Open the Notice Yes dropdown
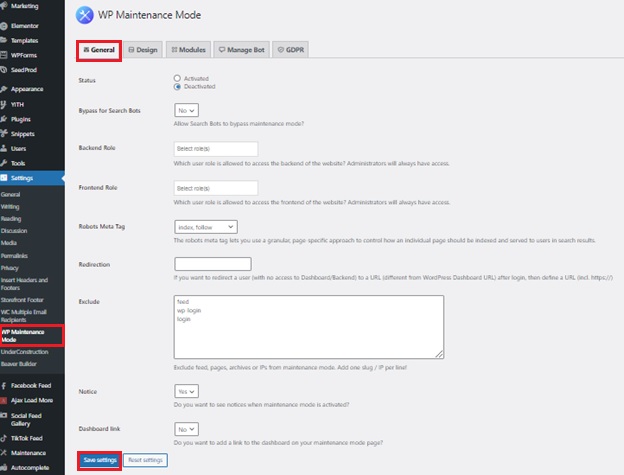The image size is (624, 475). [x=186, y=391]
